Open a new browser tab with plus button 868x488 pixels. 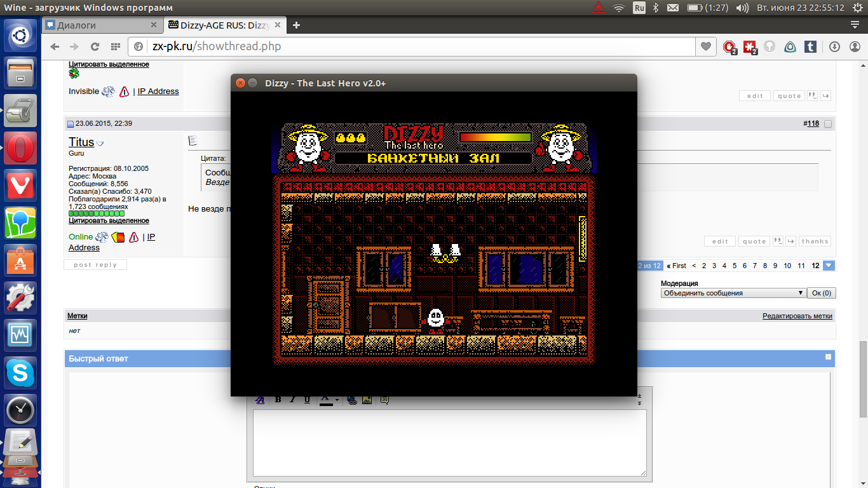click(296, 25)
